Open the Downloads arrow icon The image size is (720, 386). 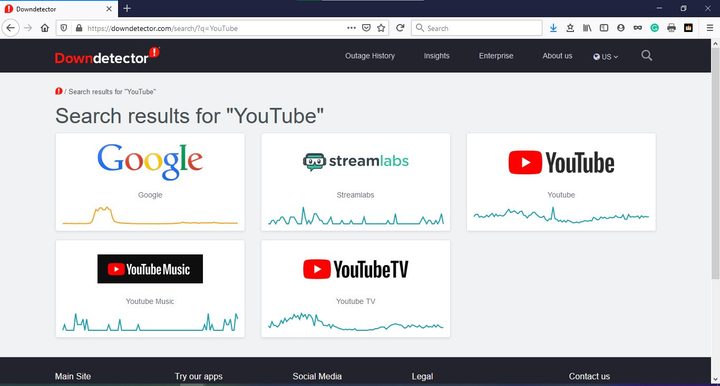[553, 28]
